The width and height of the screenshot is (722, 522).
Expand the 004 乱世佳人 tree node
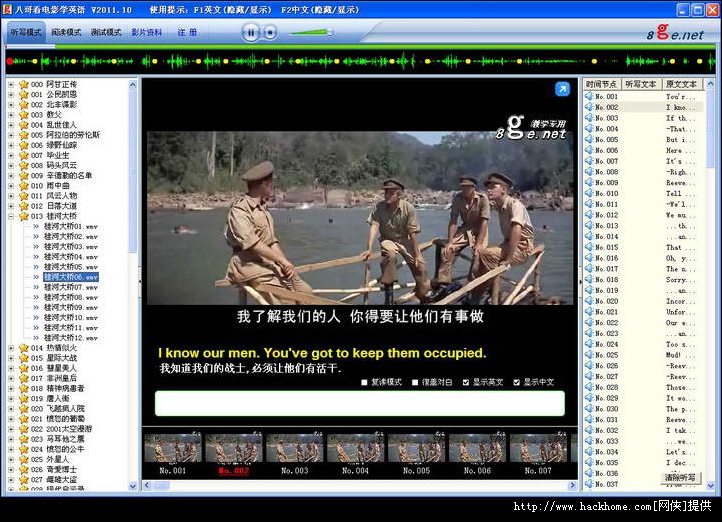point(11,125)
